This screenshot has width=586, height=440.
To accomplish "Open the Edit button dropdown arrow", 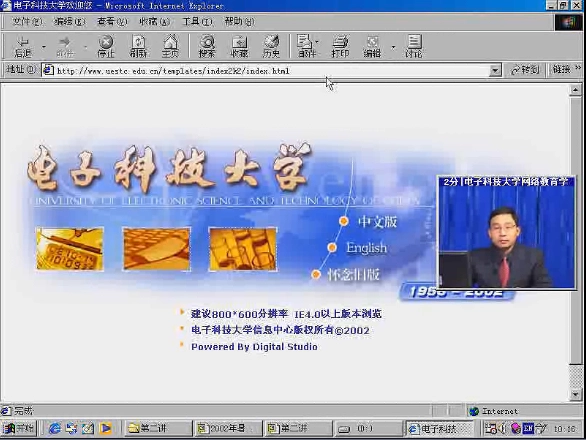I will pyautogui.click(x=393, y=47).
